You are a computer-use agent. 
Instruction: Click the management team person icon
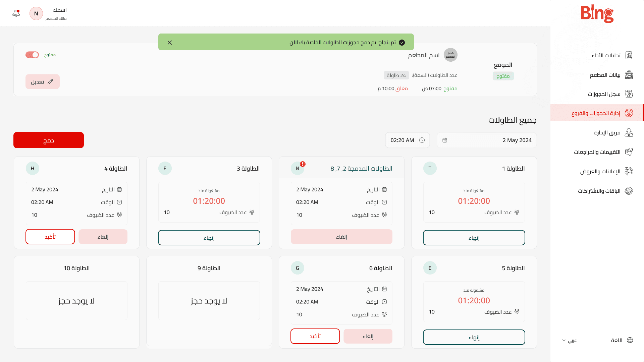point(629,133)
